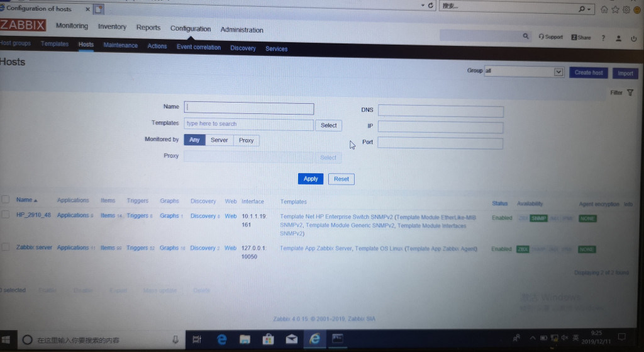This screenshot has width=644, height=352.
Task: Tick the checkbox for Zabbix server
Action: [5, 247]
